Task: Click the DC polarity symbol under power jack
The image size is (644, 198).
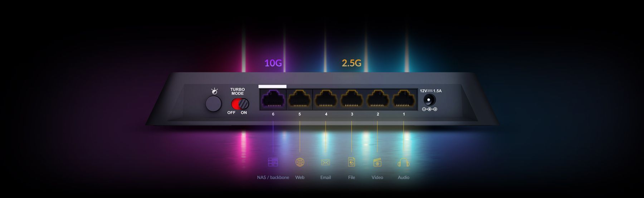Action: 429,109
